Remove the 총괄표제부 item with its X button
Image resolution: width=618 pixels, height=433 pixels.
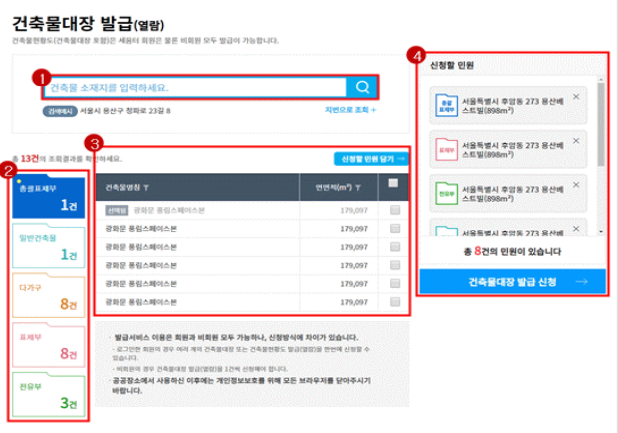576,97
